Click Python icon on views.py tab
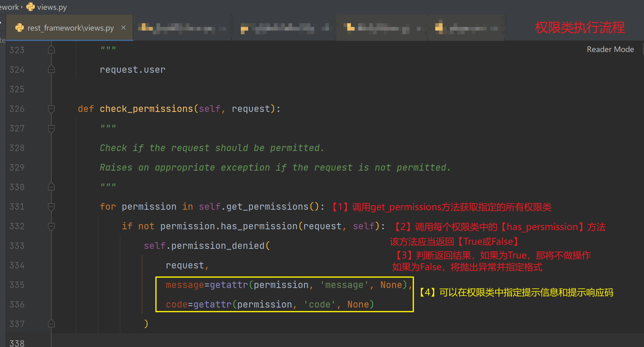 [x=20, y=28]
